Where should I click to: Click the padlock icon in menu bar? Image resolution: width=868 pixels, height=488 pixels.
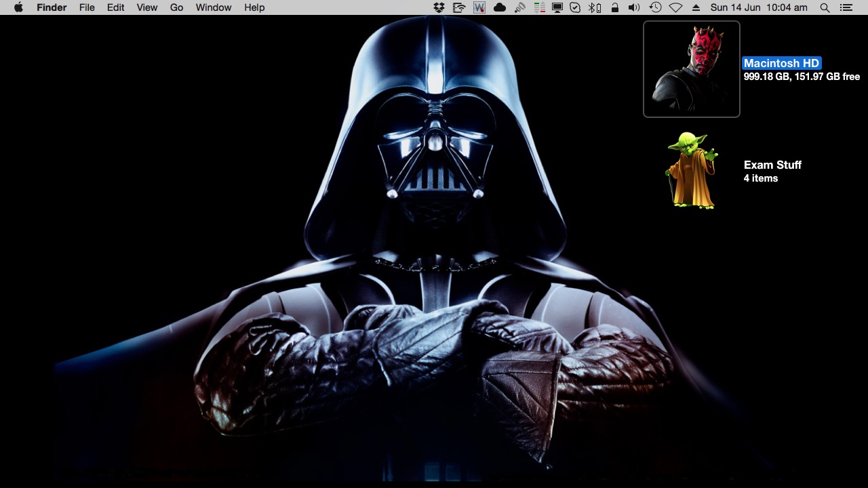[614, 7]
